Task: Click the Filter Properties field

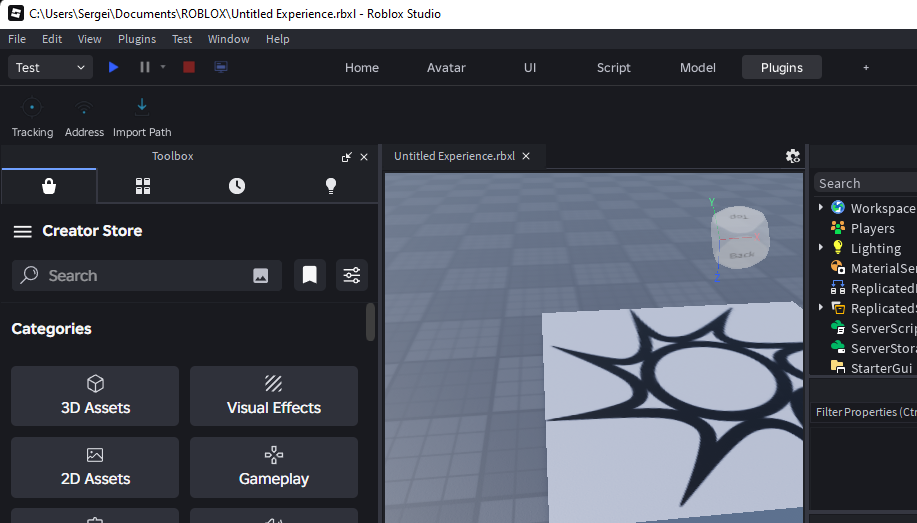Action: [x=864, y=412]
